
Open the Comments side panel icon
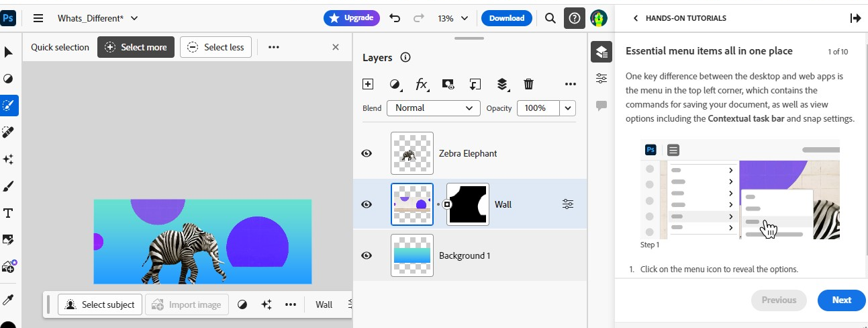point(601,106)
